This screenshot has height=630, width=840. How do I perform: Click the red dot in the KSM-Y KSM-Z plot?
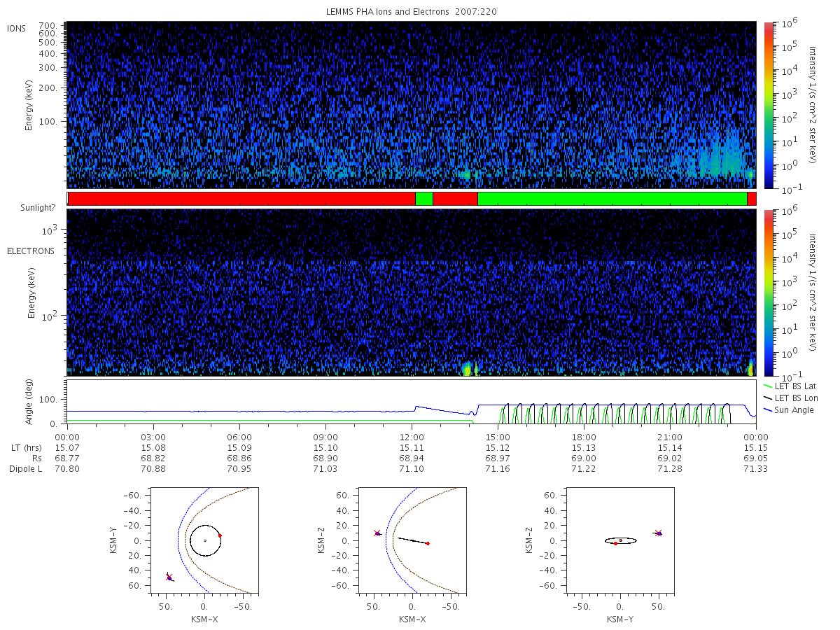(615, 543)
